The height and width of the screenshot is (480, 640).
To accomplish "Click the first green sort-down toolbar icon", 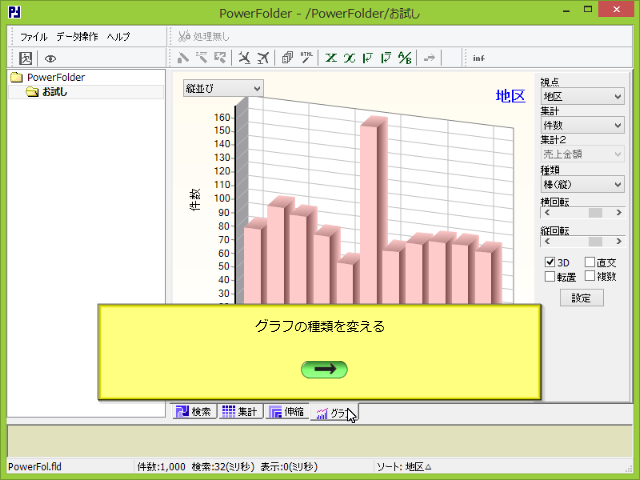I will click(368, 58).
